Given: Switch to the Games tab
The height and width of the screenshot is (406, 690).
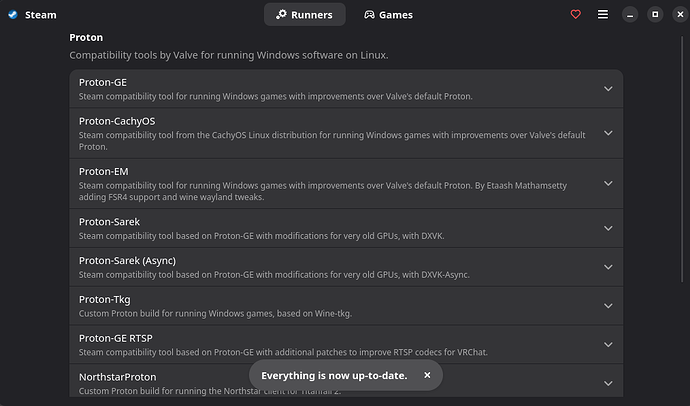Looking at the screenshot, I should 388,15.
